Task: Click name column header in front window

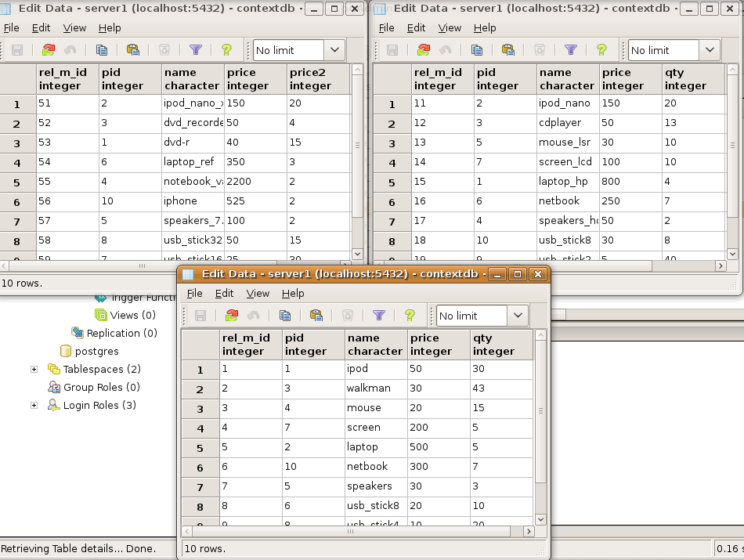Action: pyautogui.click(x=376, y=345)
